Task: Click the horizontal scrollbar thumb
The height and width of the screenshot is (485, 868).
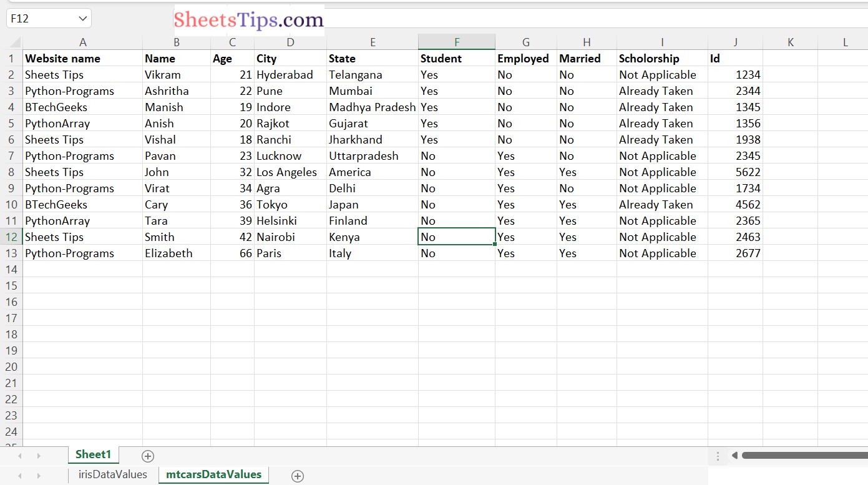Action: click(805, 456)
